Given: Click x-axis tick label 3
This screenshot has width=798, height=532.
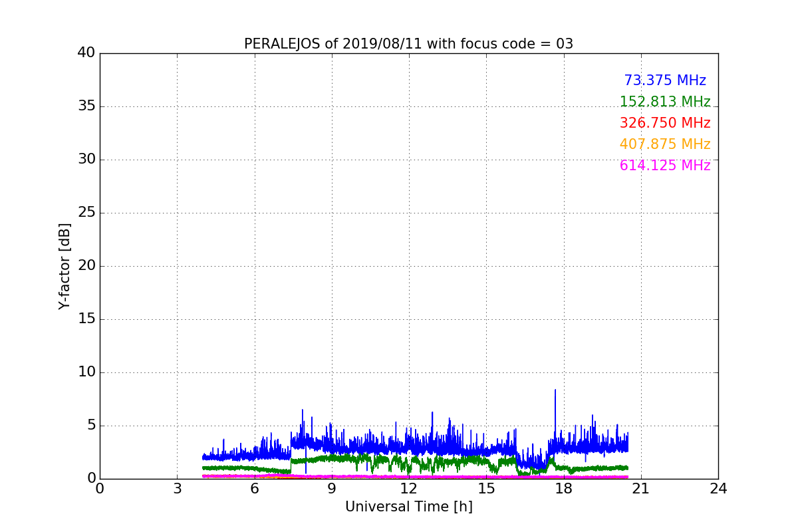Looking at the screenshot, I should tap(177, 489).
